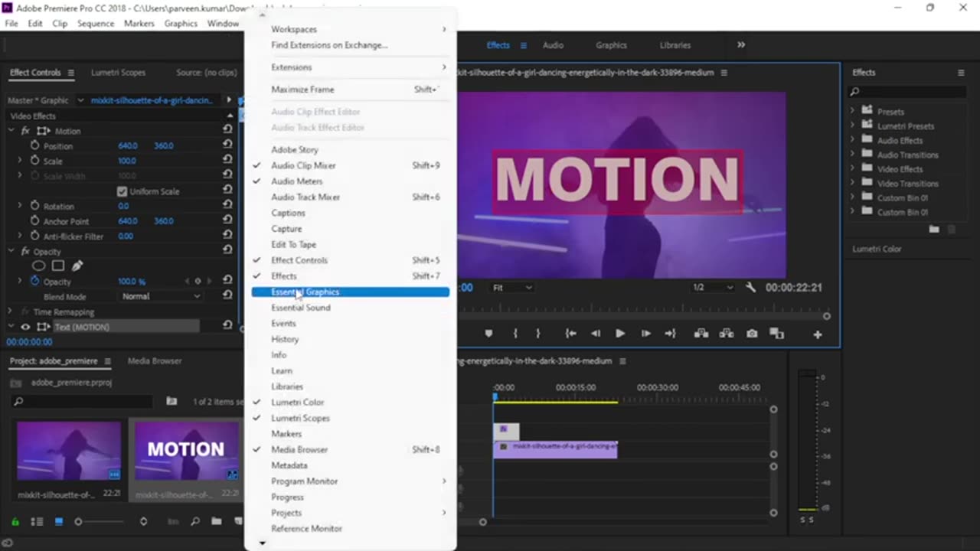This screenshot has width=980, height=551.
Task: Toggle the project write-lock green icon
Action: click(x=15, y=522)
